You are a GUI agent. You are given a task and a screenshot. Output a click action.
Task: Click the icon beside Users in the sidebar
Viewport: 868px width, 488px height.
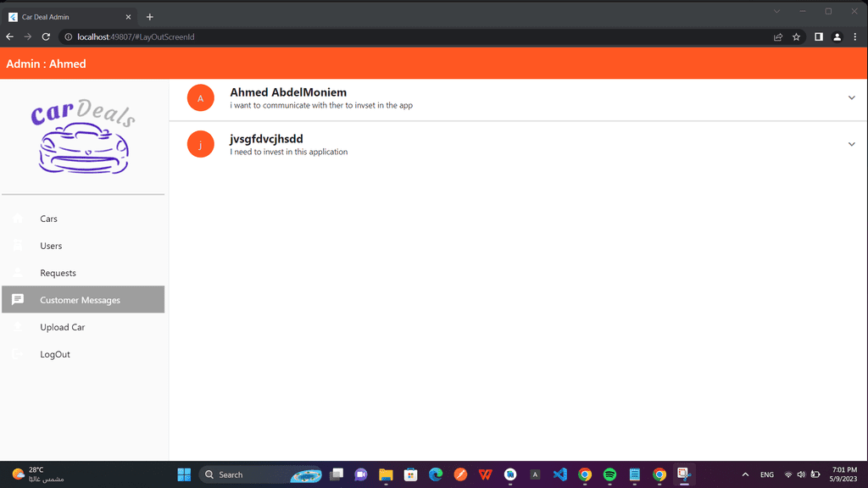coord(18,246)
